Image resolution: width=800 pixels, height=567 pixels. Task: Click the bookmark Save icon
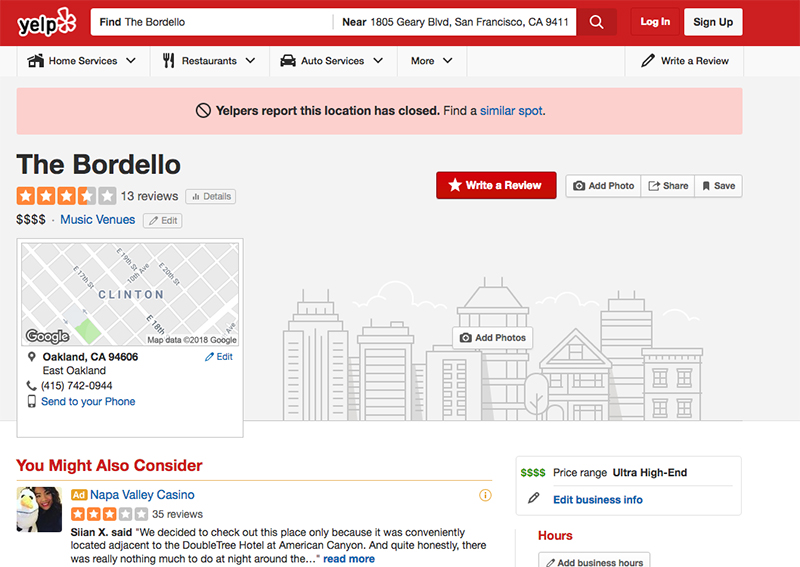(706, 186)
